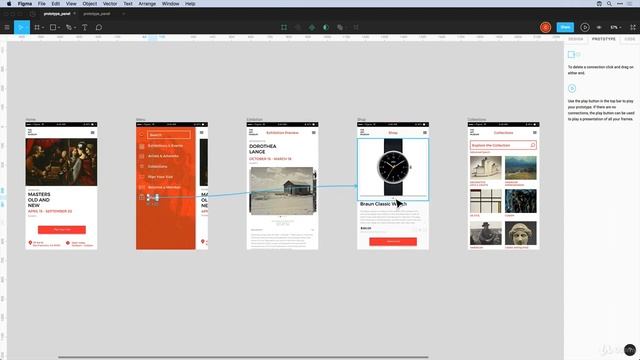Image resolution: width=640 pixels, height=360 pixels.
Task: Open the Text menu
Action: coord(128,4)
